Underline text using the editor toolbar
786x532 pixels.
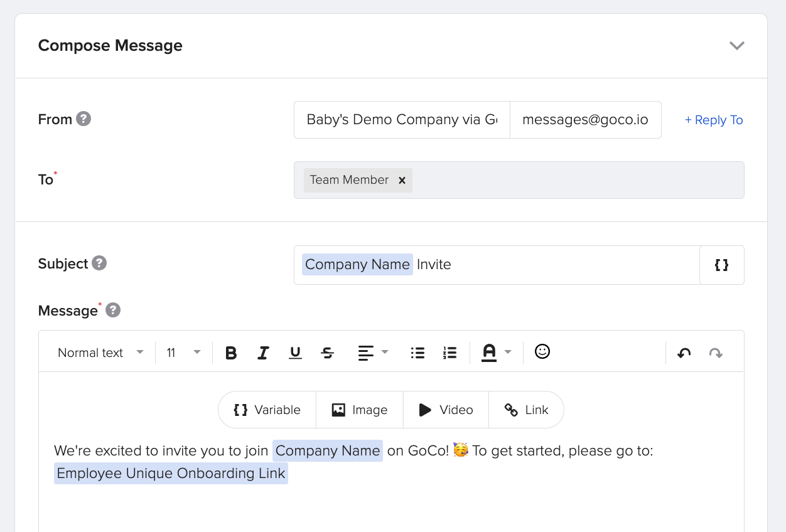(295, 352)
